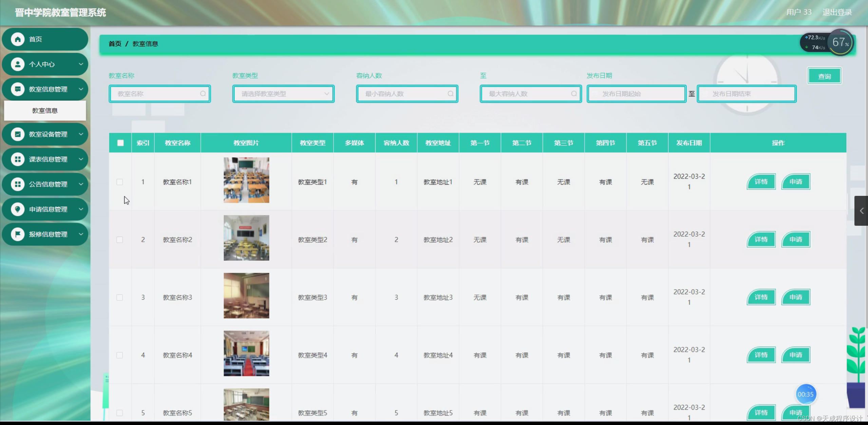Click the chart icon beside 教室设备管理
Image resolution: width=868 pixels, height=425 pixels.
(18, 134)
